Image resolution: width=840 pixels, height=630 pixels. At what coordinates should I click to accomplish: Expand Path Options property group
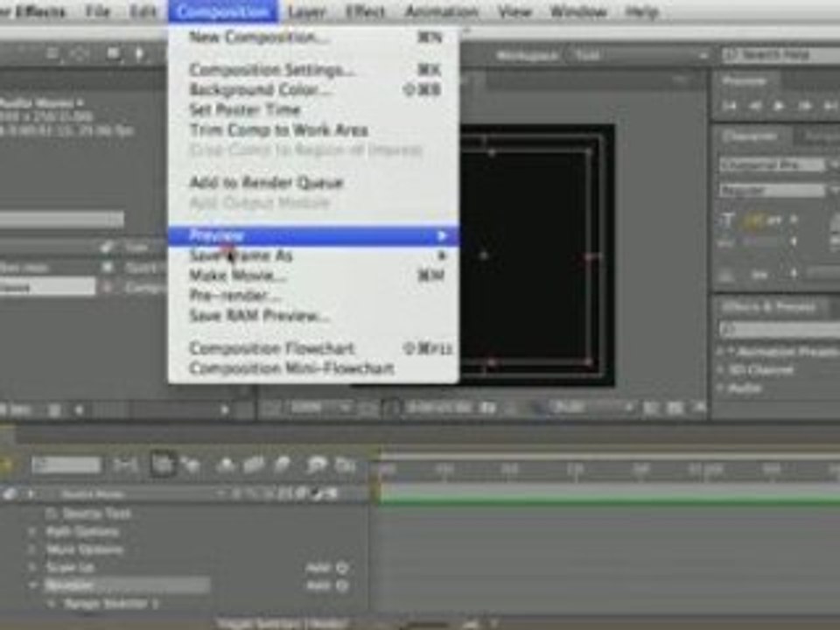pyautogui.click(x=32, y=532)
